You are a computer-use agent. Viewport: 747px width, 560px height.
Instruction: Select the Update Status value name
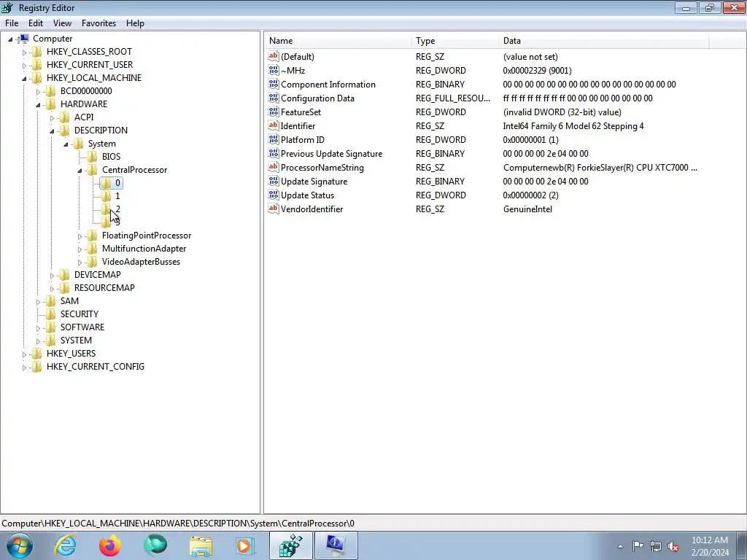307,195
